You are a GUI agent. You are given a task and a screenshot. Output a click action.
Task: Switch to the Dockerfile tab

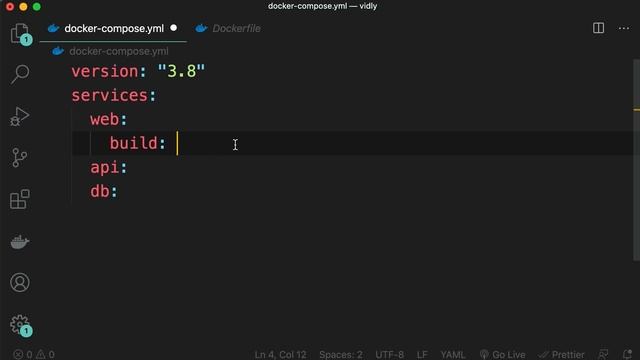pyautogui.click(x=236, y=29)
